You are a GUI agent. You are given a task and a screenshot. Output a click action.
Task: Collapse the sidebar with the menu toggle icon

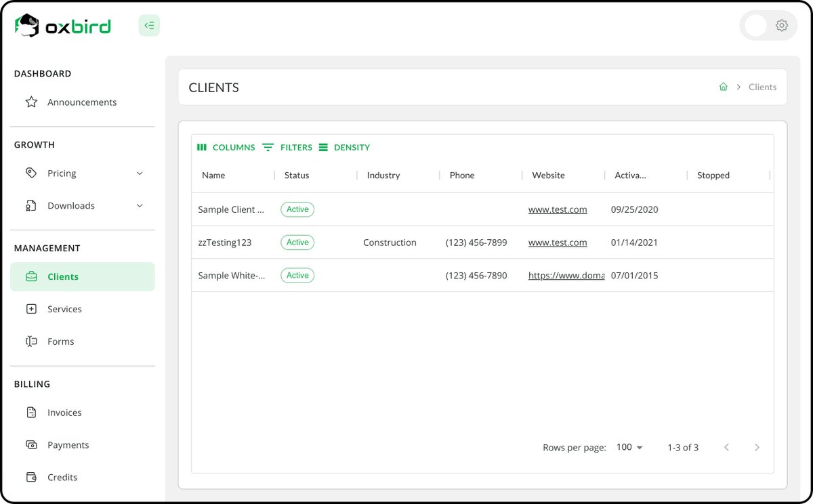click(x=149, y=26)
